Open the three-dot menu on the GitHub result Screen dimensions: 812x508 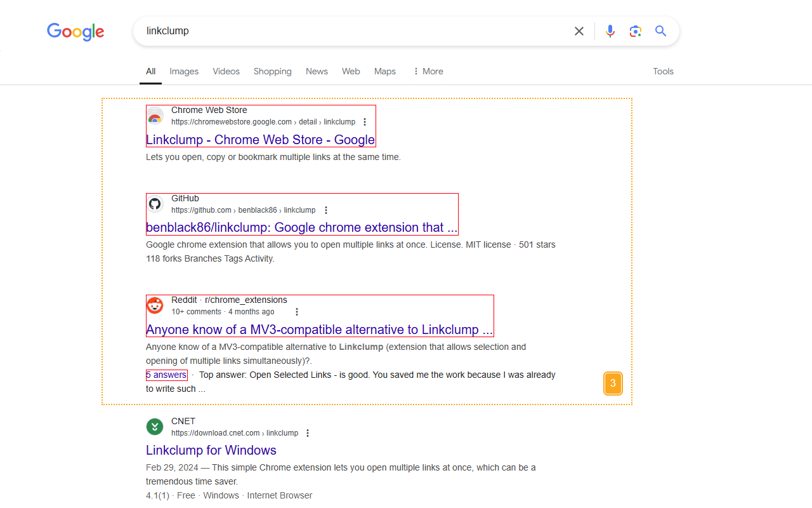[325, 210]
